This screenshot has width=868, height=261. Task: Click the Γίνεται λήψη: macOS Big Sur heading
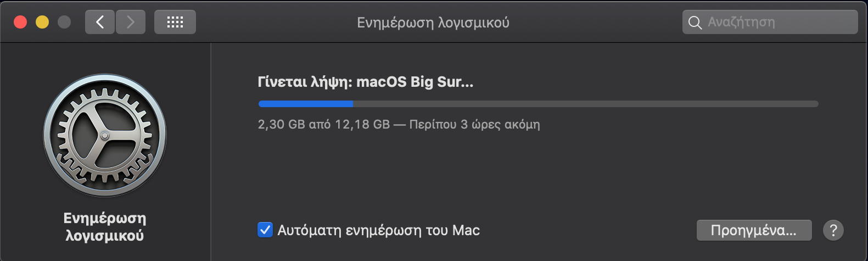(366, 82)
